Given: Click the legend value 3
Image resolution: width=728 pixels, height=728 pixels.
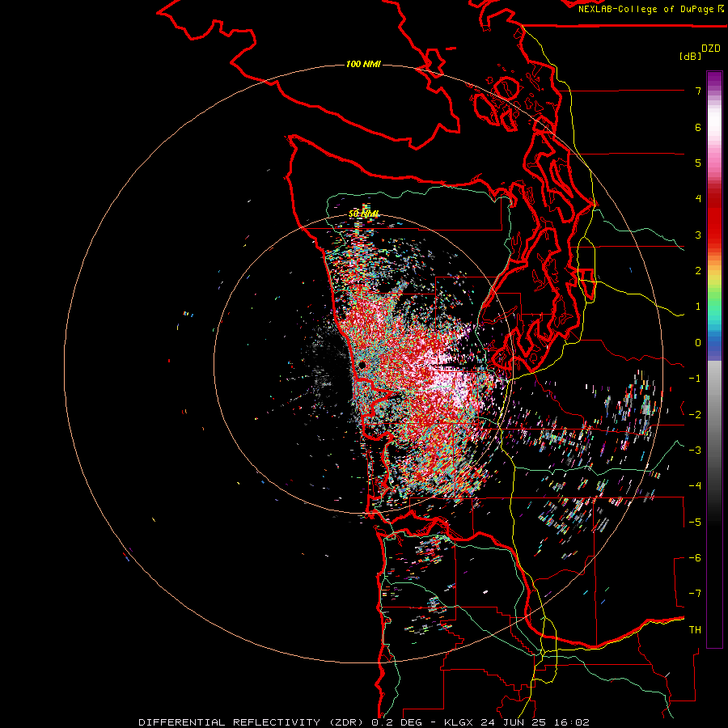Looking at the screenshot, I should coord(698,235).
